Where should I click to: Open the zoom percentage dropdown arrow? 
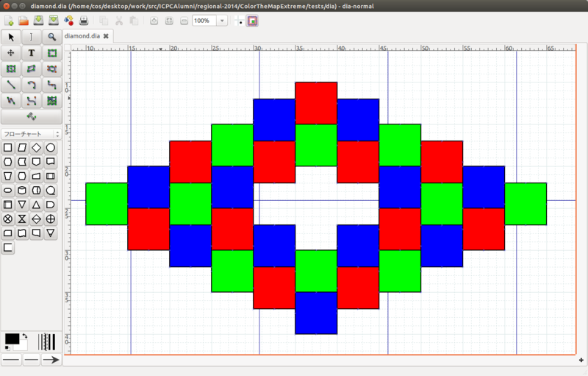[222, 21]
